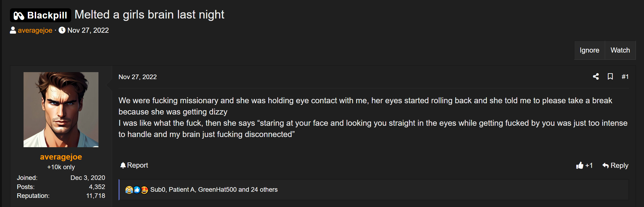Viewport: 644px width, 207px height.
Task: Watch this thread
Action: click(x=620, y=50)
